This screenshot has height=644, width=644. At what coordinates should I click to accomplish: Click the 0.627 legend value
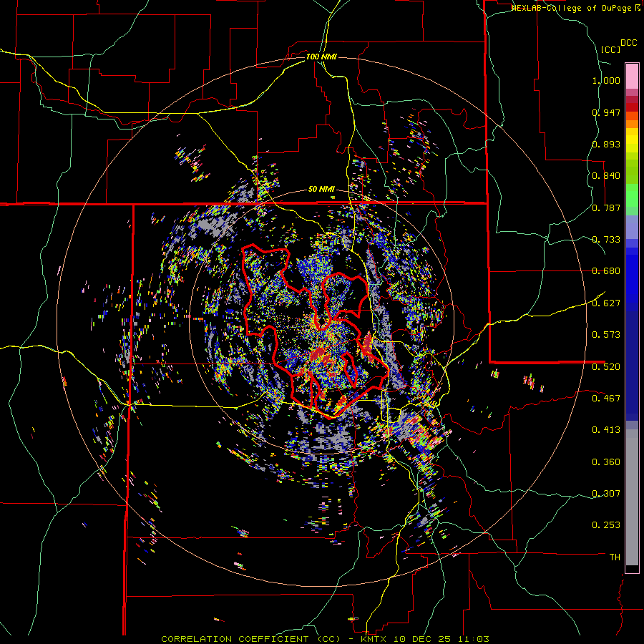point(606,303)
